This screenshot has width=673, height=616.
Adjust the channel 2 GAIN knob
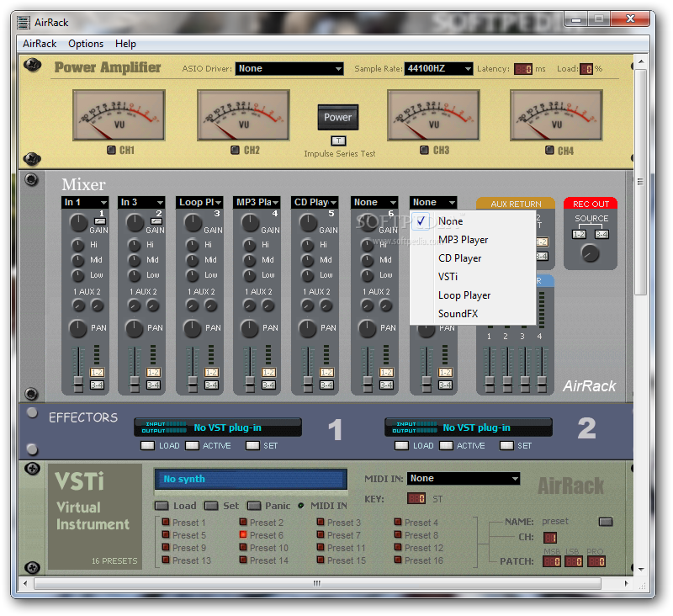135,223
